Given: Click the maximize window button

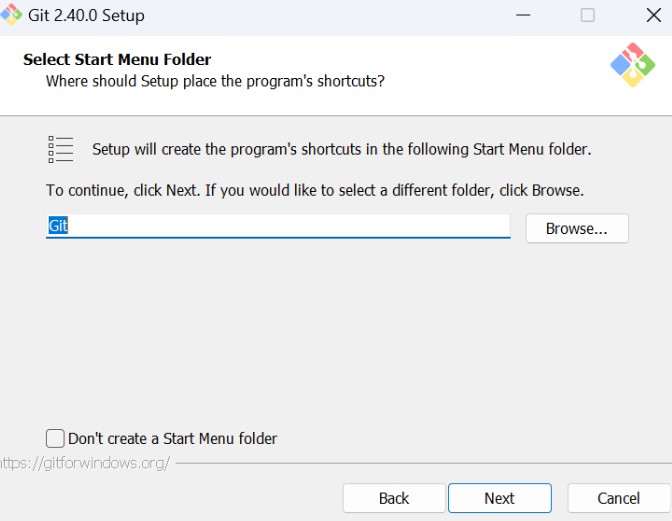Looking at the screenshot, I should click(588, 15).
